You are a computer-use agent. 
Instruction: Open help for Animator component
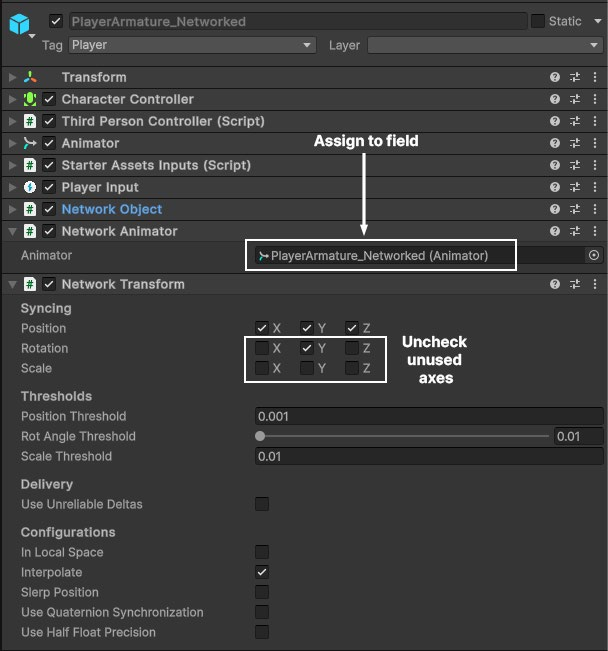[x=555, y=143]
